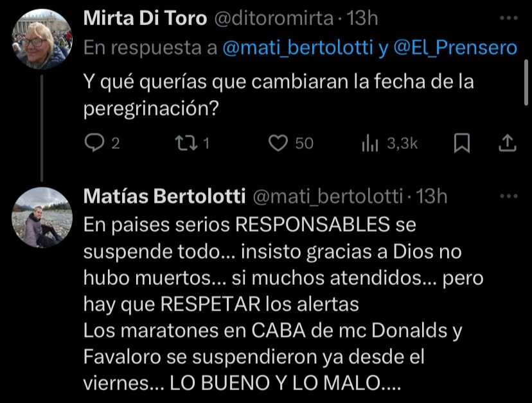Viewport: 532px width, 403px height.
Task: Open view analytics for Mirta's tweet
Action: (371, 143)
